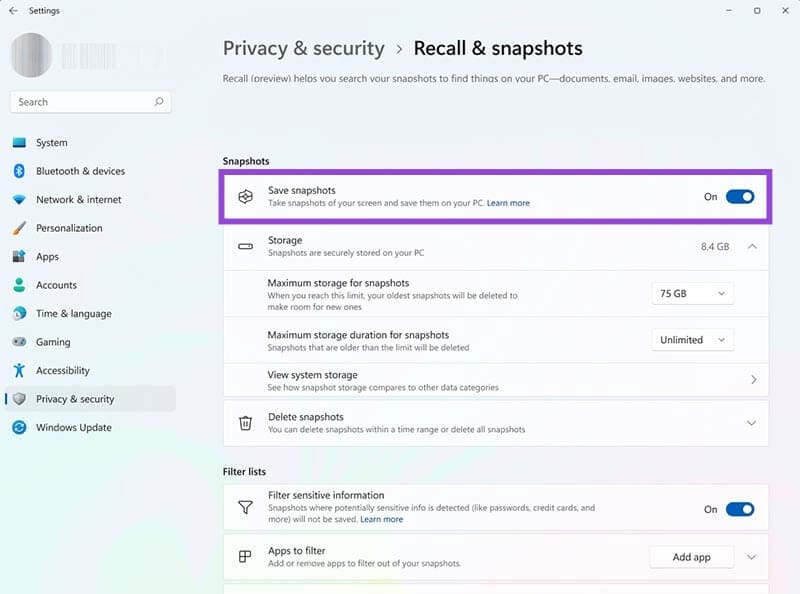This screenshot has height=594, width=800.
Task: Click the System monitor icon in sidebar
Action: tap(19, 142)
